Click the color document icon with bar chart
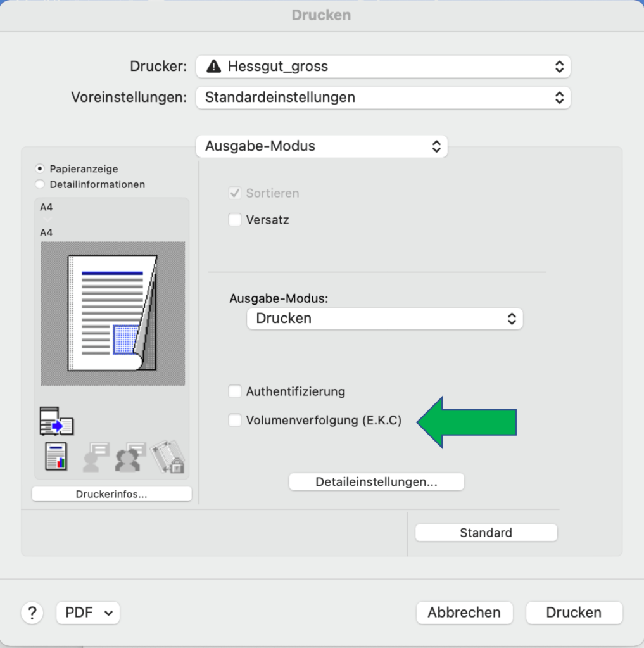Image resolution: width=644 pixels, height=648 pixels. click(x=56, y=456)
